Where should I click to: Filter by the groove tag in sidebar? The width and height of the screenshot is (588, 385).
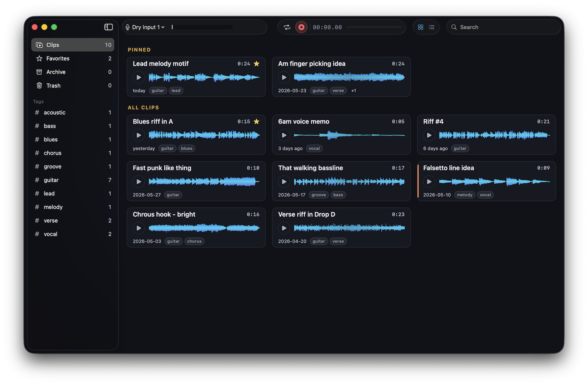[73, 166]
